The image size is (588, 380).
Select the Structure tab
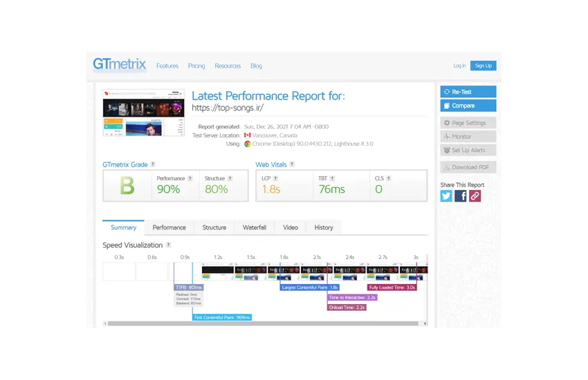[214, 227]
